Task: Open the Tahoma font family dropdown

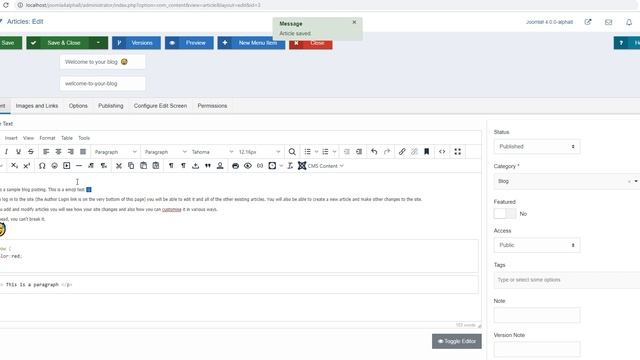Action: (x=212, y=152)
